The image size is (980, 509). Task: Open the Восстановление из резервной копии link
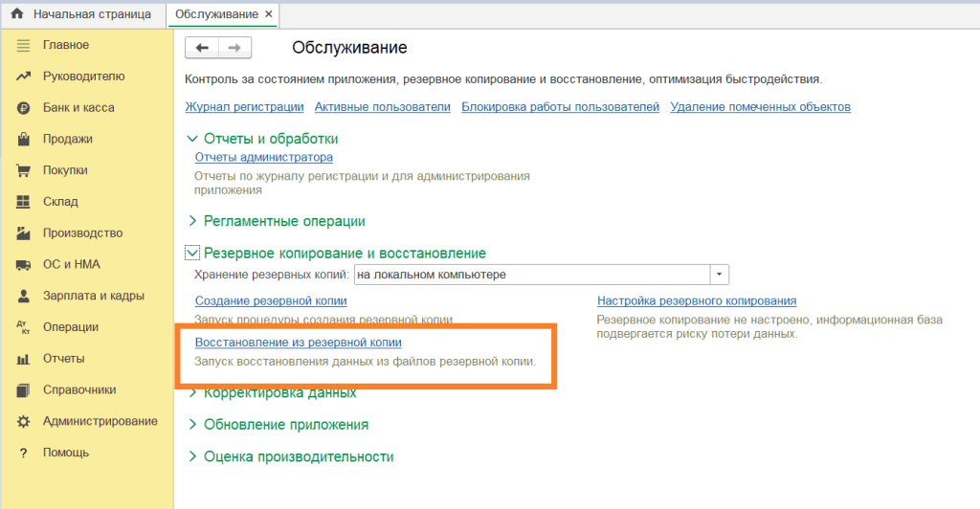click(x=298, y=343)
